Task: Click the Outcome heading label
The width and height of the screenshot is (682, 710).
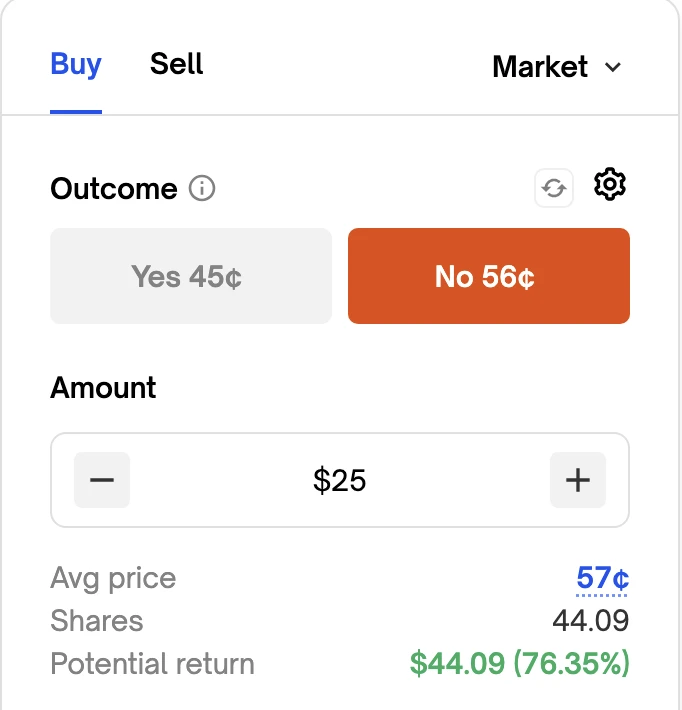Action: point(114,188)
